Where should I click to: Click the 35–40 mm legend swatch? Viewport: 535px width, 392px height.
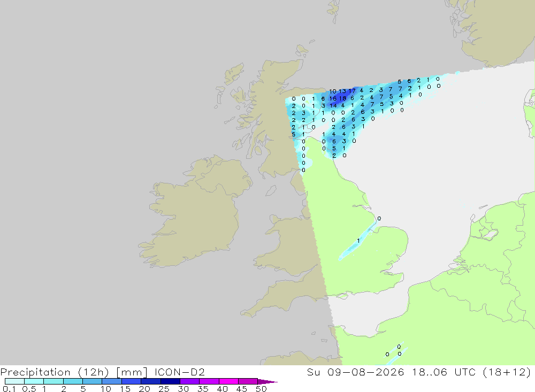point(209,381)
